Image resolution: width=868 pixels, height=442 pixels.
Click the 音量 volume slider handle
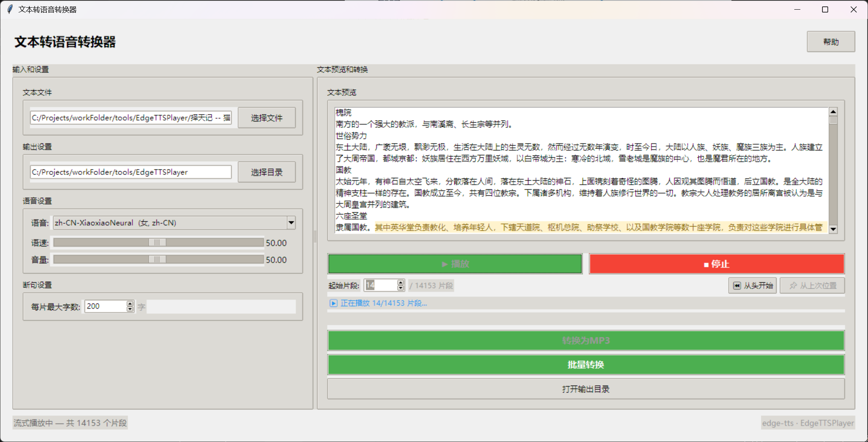[157, 260]
